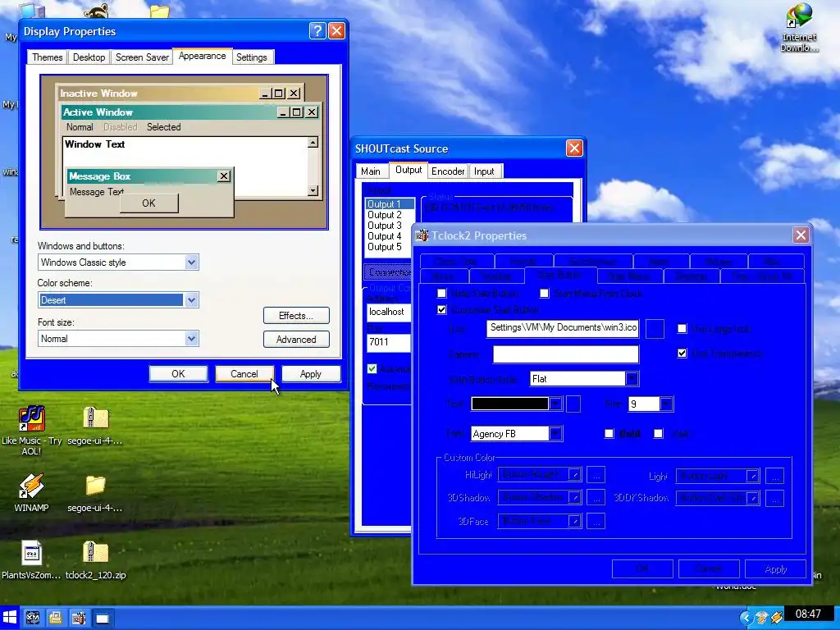
Task: Close the Tclock2 Properties window
Action: tap(801, 235)
